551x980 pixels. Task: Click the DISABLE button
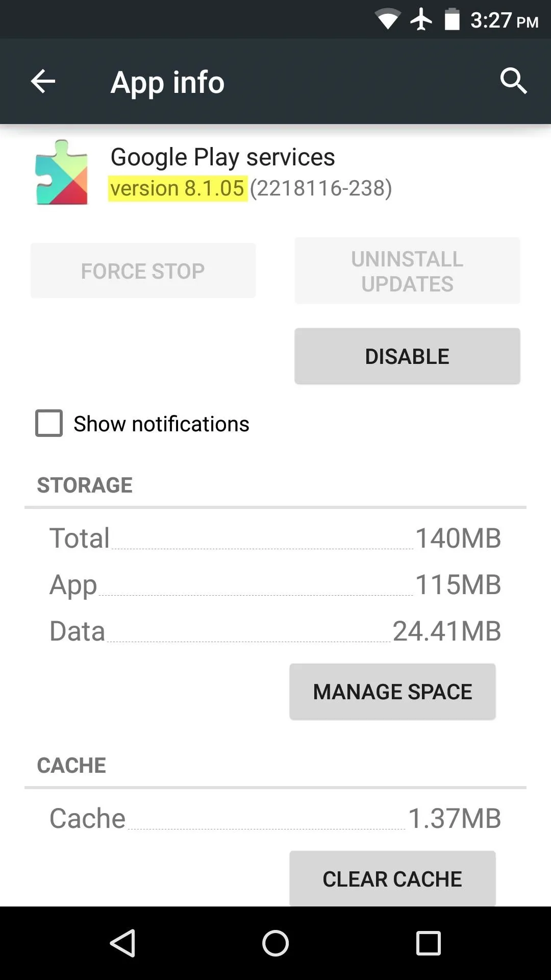tap(407, 356)
